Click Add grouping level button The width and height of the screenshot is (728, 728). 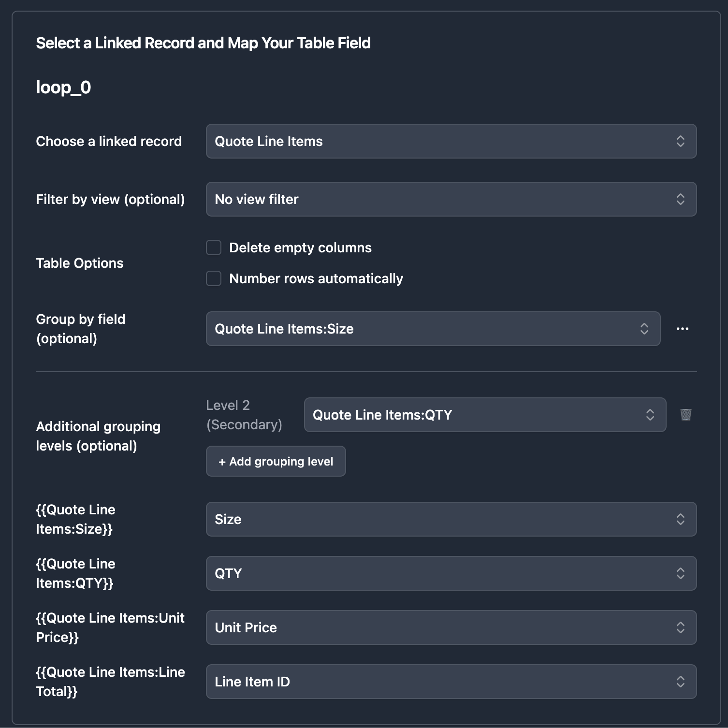276,461
